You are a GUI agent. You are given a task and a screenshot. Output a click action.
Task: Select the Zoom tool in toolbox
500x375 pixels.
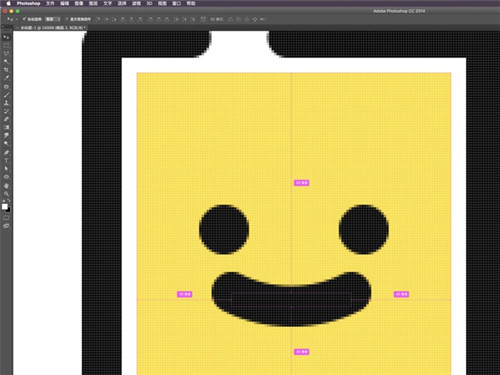click(x=6, y=193)
